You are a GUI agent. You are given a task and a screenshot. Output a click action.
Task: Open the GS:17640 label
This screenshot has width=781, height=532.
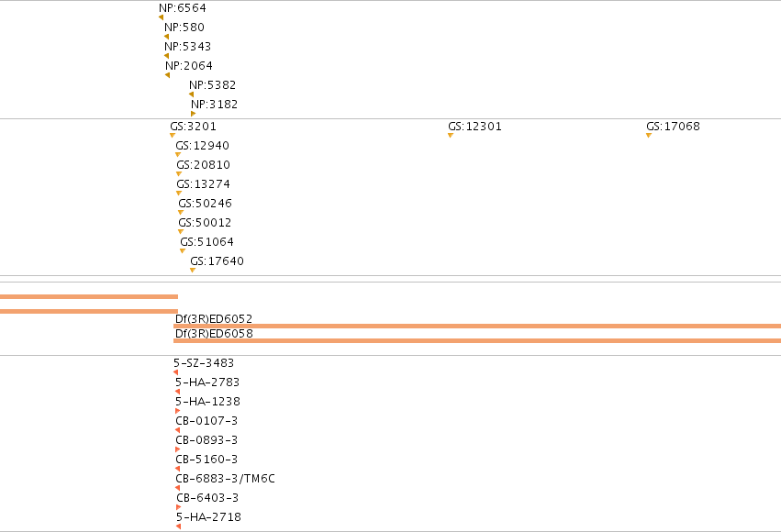[218, 261]
